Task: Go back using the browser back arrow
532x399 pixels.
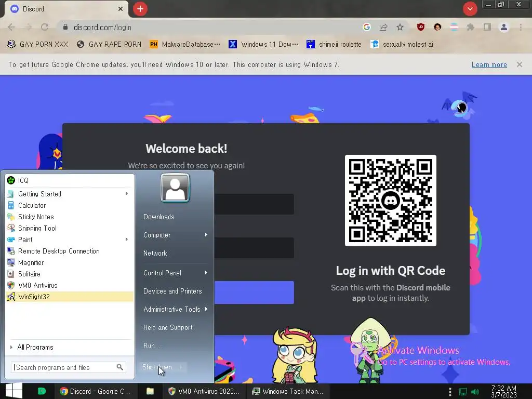Action: click(x=11, y=27)
